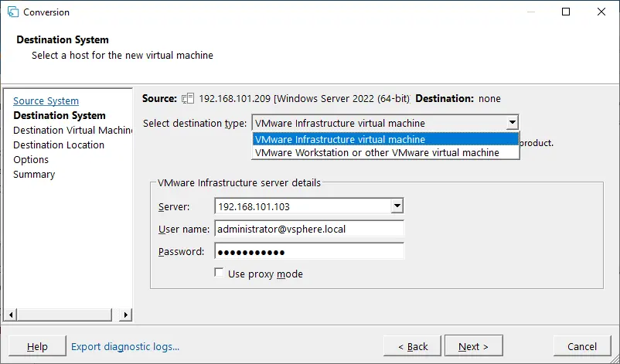The width and height of the screenshot is (620, 364).
Task: Click sidebar scrollbar right arrow
Action: coord(126,315)
